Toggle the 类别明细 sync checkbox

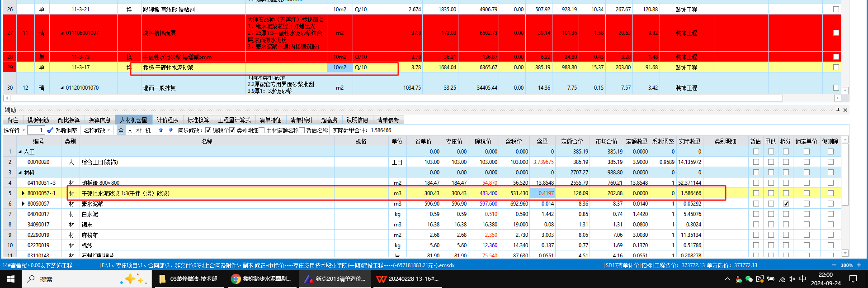pos(232,130)
